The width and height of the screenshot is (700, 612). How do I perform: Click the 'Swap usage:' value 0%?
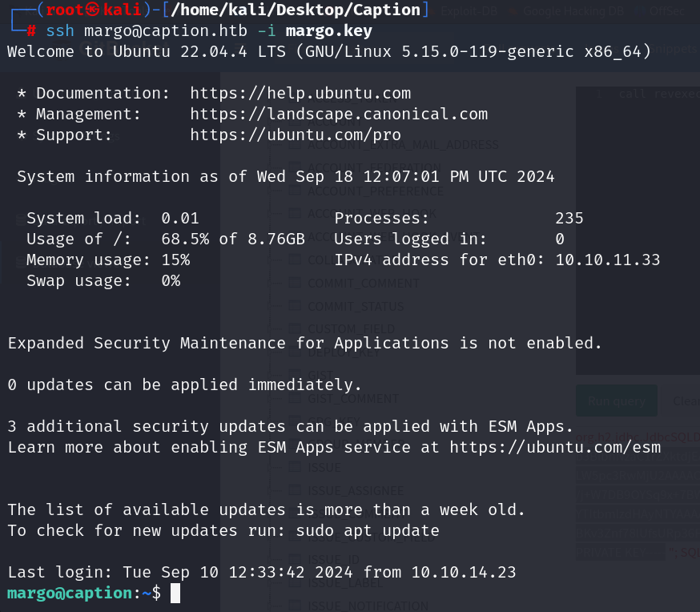(x=171, y=281)
